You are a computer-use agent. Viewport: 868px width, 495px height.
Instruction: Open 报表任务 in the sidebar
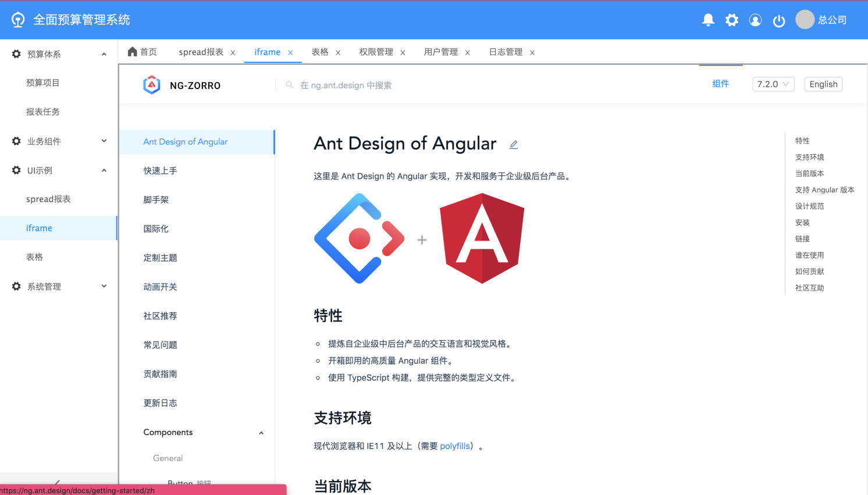(43, 112)
